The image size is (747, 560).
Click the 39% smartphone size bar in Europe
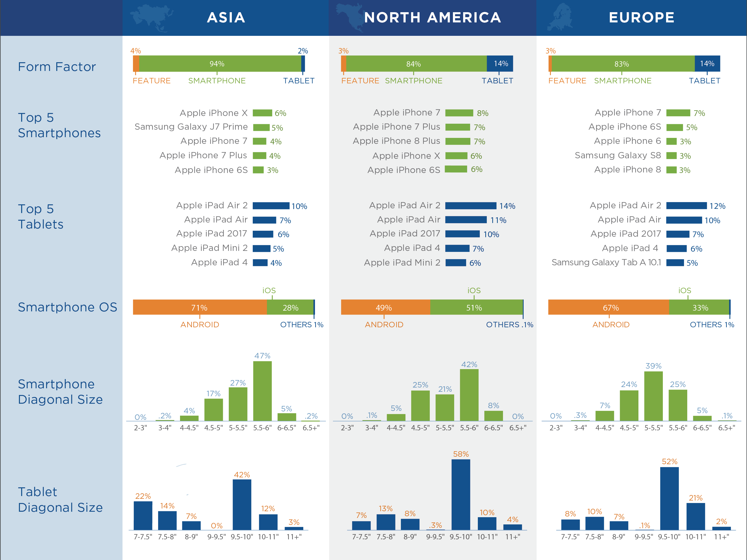[x=653, y=396]
